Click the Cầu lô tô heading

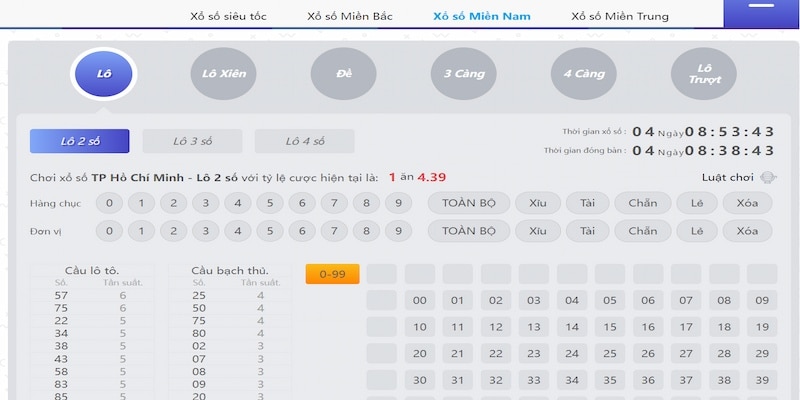coord(92,271)
